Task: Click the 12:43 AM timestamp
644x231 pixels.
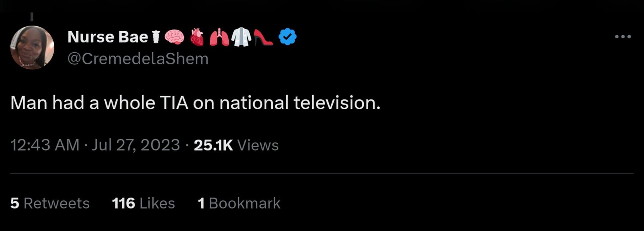Action: point(45,145)
